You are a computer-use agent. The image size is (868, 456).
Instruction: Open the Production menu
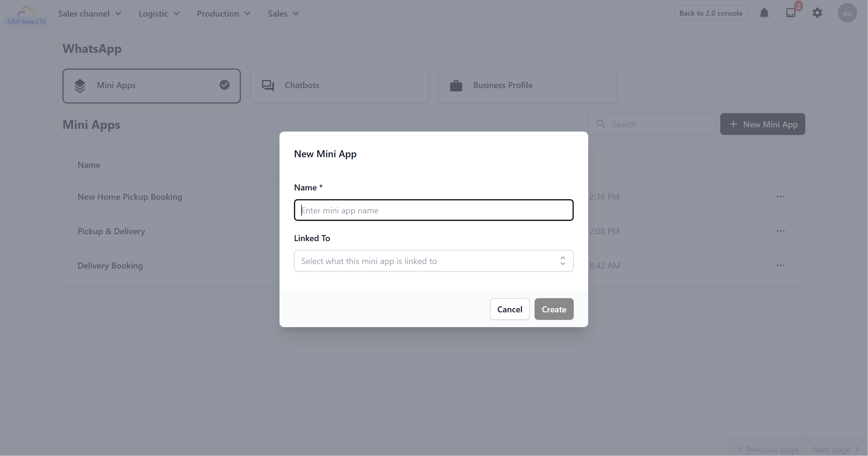tap(223, 14)
